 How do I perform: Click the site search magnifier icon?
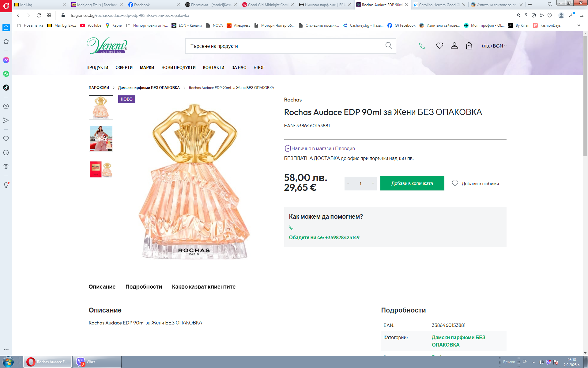(x=389, y=46)
